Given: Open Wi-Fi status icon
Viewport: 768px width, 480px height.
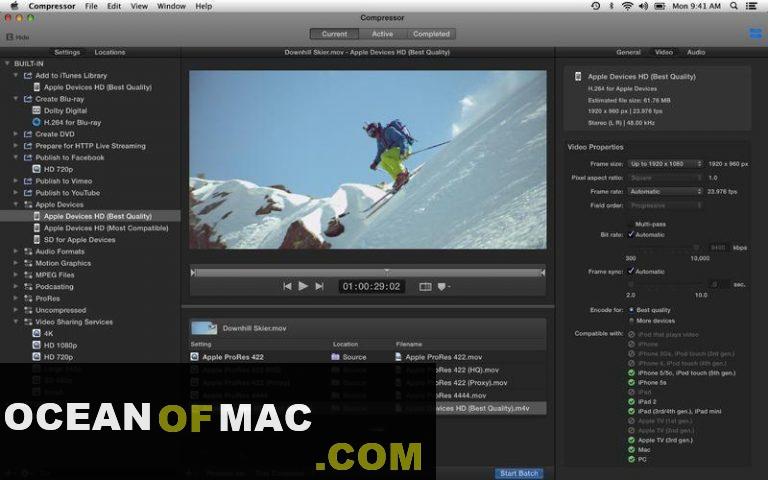Looking at the screenshot, I should click(x=627, y=6).
